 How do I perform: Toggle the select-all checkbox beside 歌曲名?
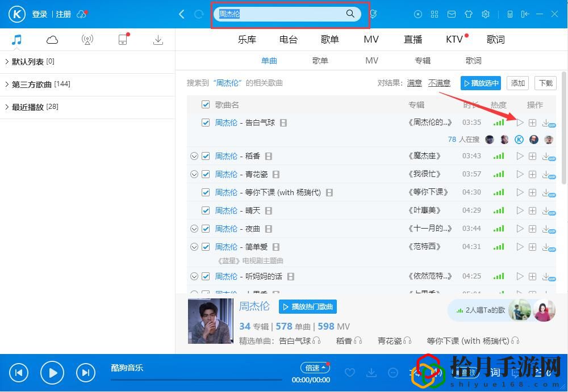click(206, 104)
